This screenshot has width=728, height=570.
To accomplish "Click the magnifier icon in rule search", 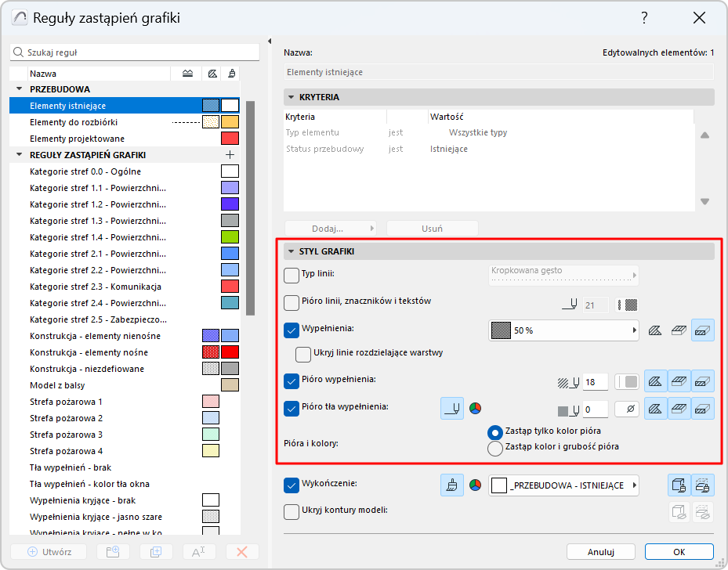I will tap(18, 52).
